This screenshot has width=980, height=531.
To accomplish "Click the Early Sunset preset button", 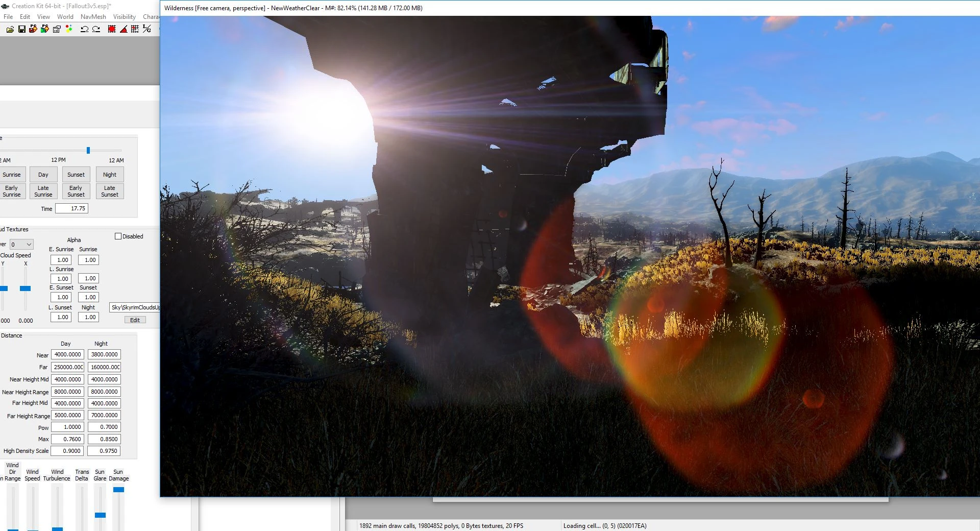I will point(76,191).
